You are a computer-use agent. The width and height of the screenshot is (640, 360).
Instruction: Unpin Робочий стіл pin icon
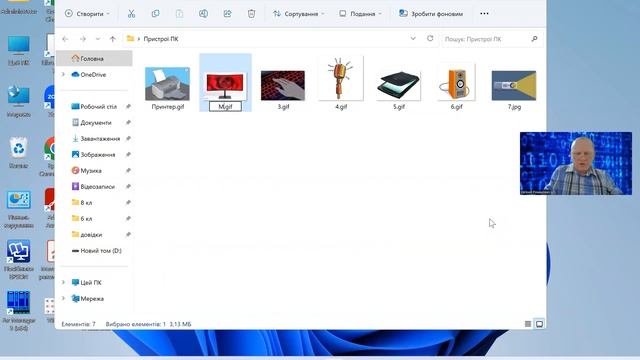(x=128, y=107)
